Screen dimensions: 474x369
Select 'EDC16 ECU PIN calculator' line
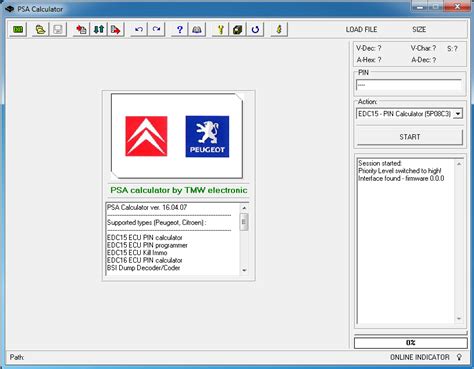(x=145, y=260)
